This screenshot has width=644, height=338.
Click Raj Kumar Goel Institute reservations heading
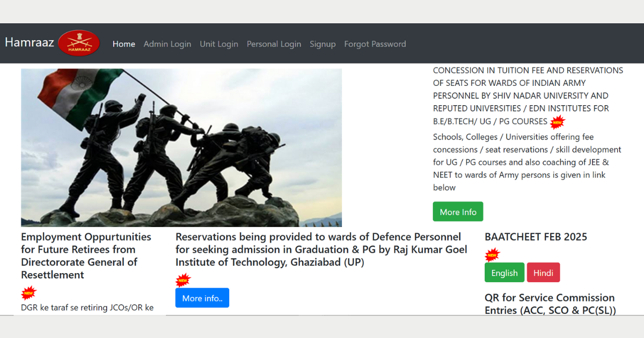click(321, 249)
